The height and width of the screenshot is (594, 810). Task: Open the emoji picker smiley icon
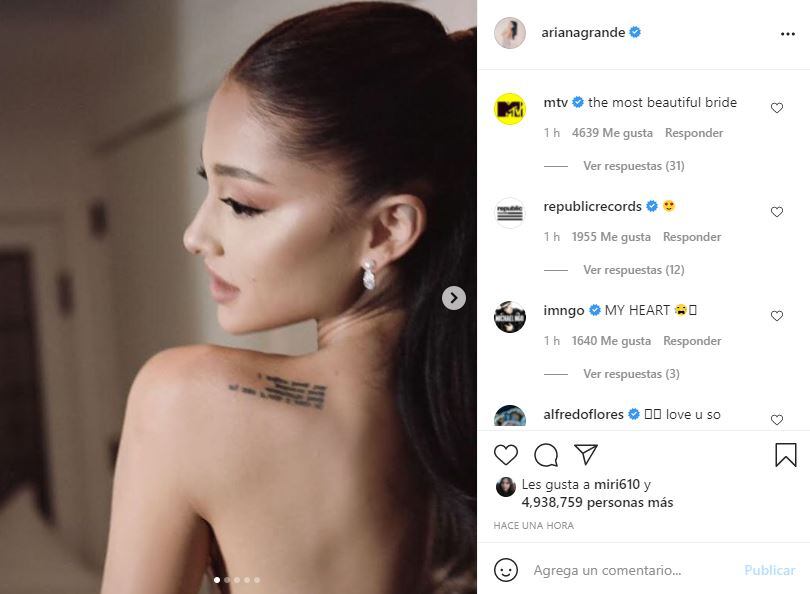(x=506, y=570)
